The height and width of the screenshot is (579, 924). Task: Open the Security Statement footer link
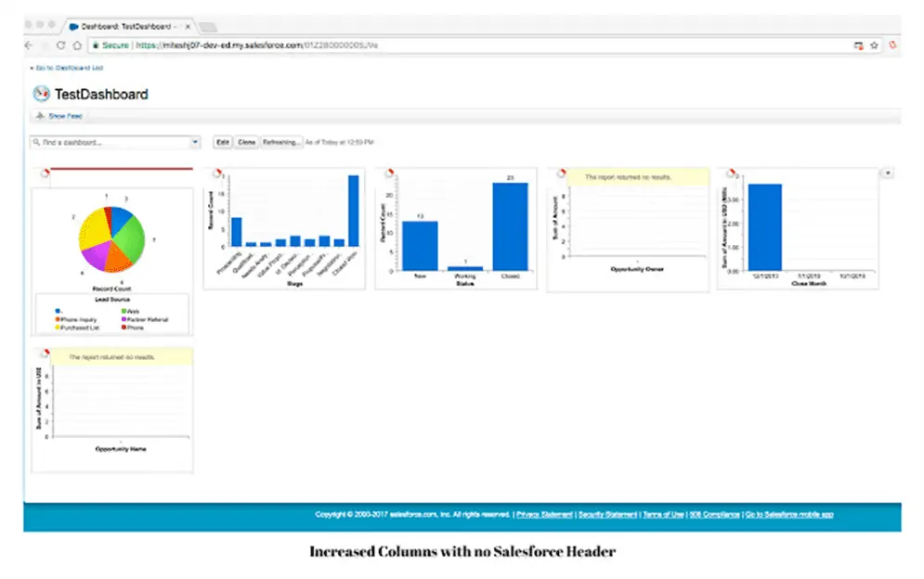[607, 514]
